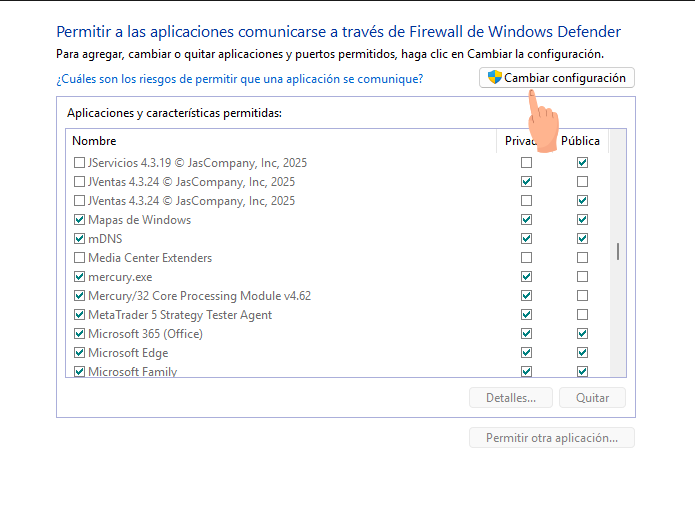Click the list's vertical scrollbar thumb

618,251
